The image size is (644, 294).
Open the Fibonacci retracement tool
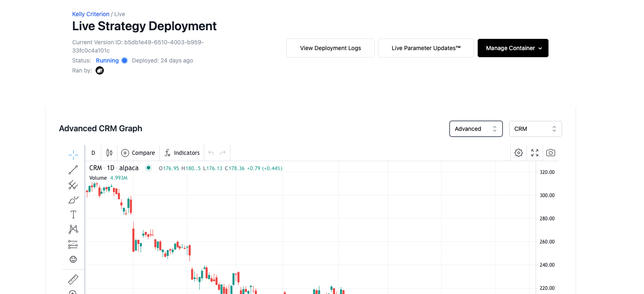tap(73, 185)
